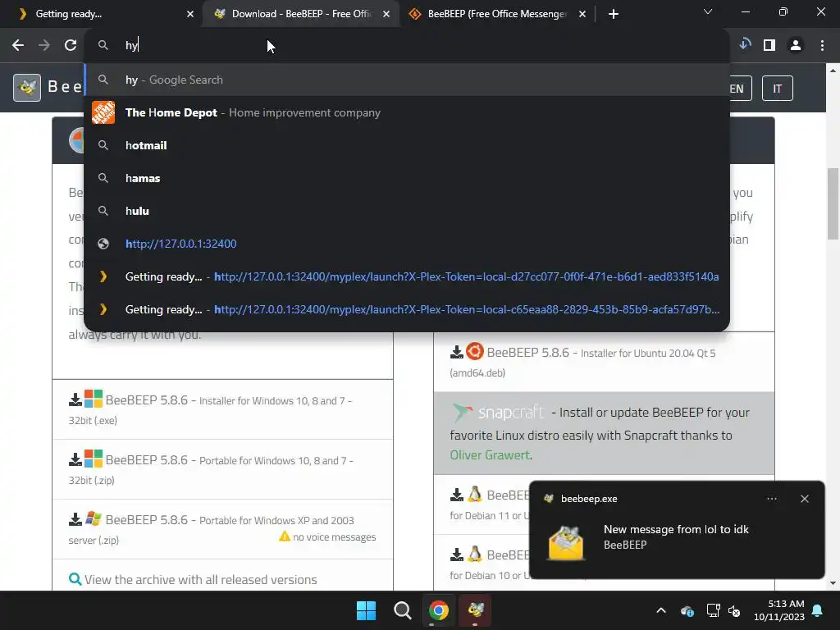Switch to the Getting ready... tab
The width and height of the screenshot is (840, 630).
(102, 14)
